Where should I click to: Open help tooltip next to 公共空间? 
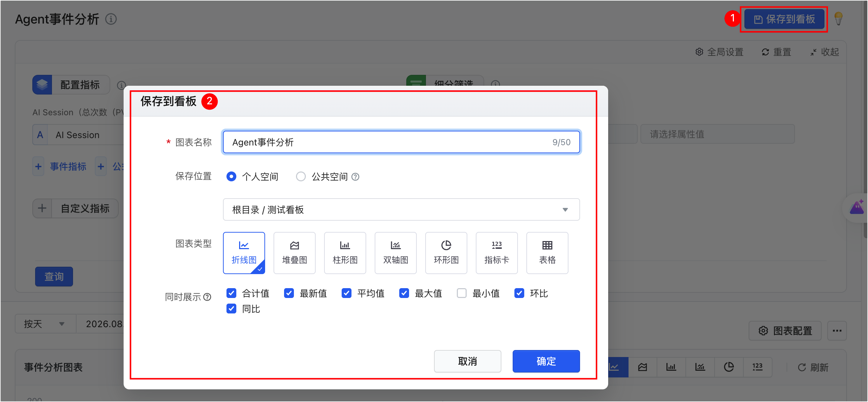point(355,177)
